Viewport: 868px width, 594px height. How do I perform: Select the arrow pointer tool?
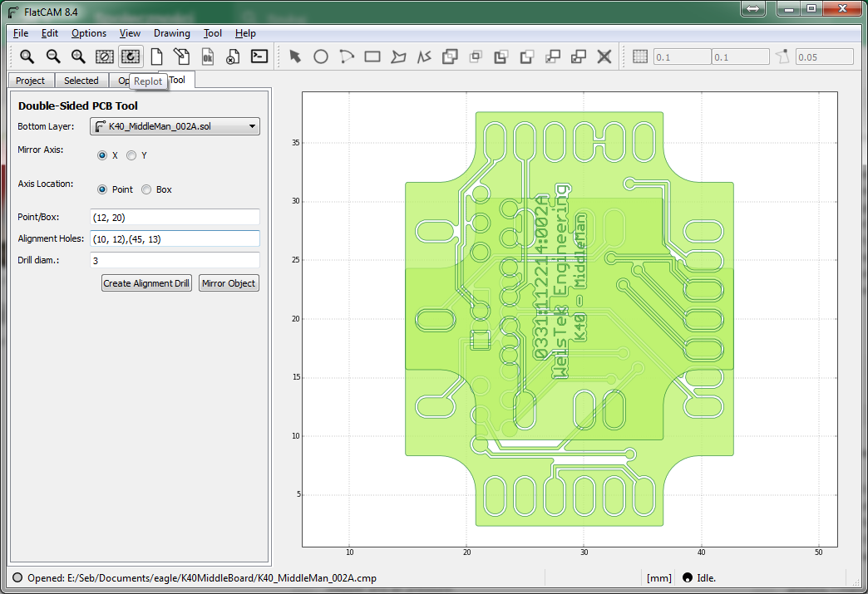294,56
